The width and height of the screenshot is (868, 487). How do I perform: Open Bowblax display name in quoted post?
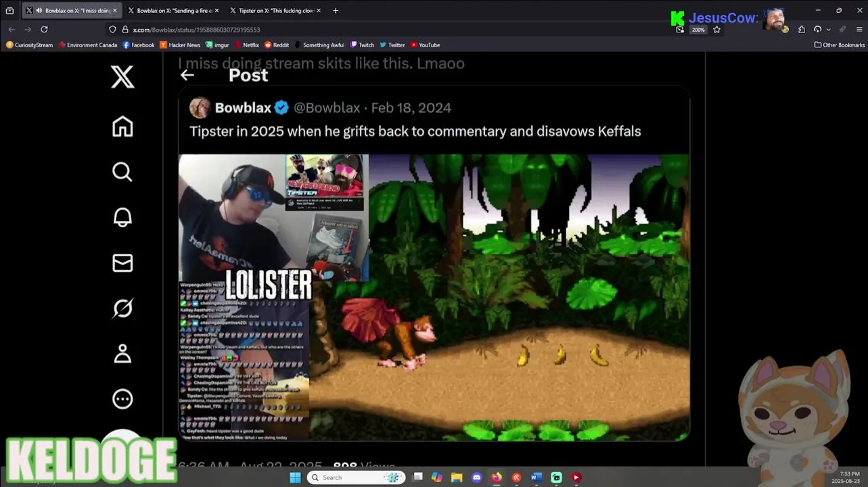point(243,108)
